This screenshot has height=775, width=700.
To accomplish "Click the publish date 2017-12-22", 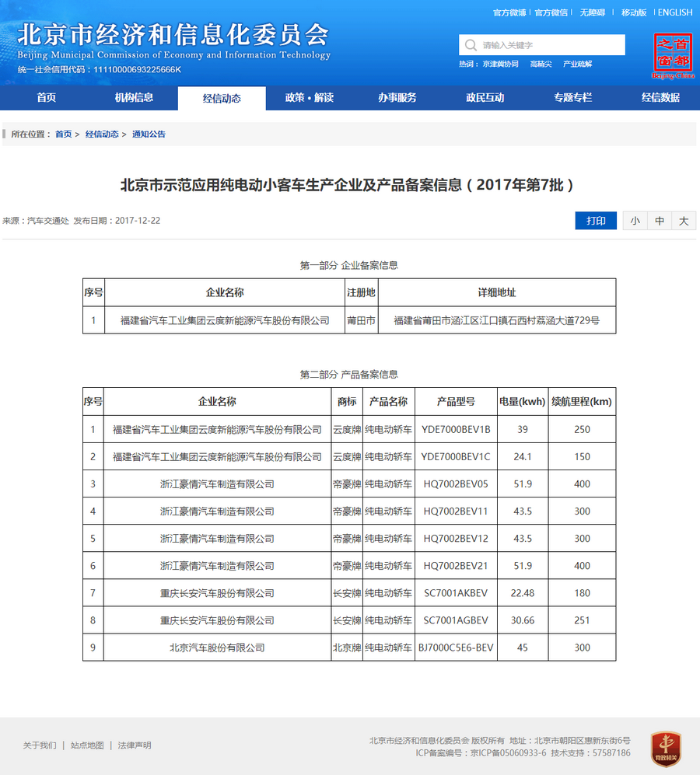I will point(138,221).
